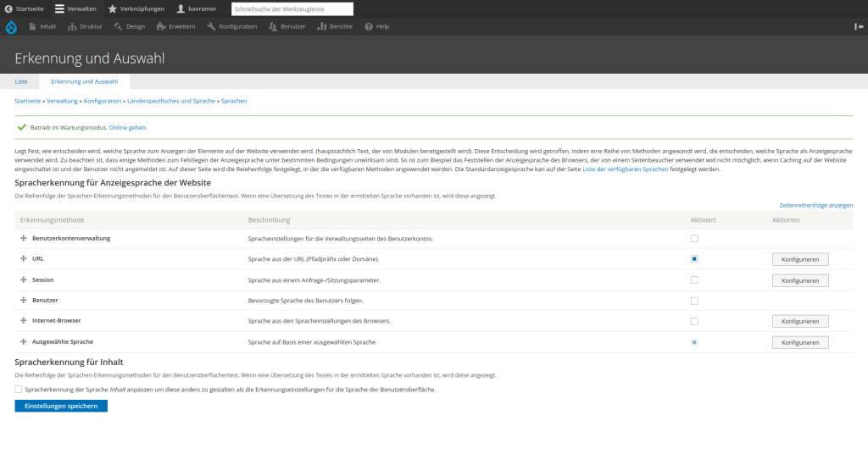Image resolution: width=868 pixels, height=454 pixels.
Task: Check the content language detection customization box
Action: (x=19, y=390)
